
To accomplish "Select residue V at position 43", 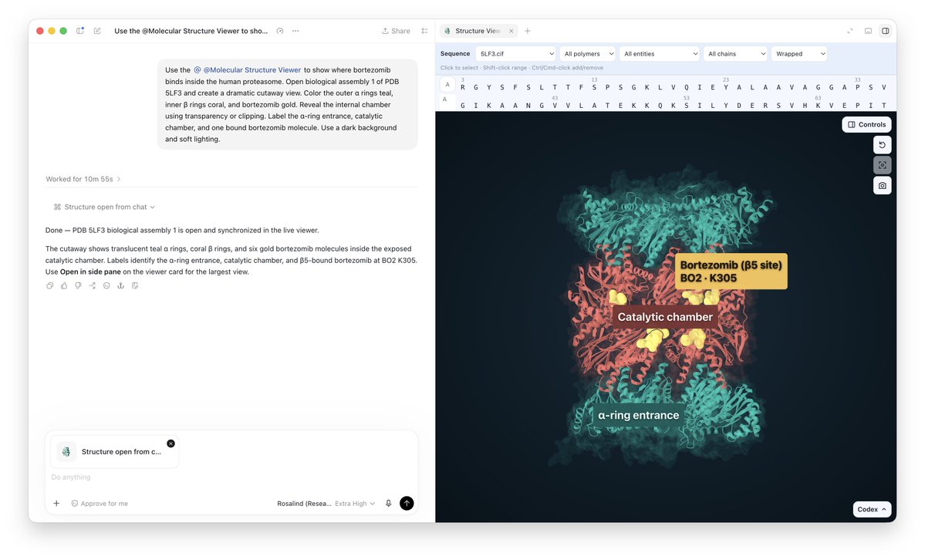I will coord(555,106).
